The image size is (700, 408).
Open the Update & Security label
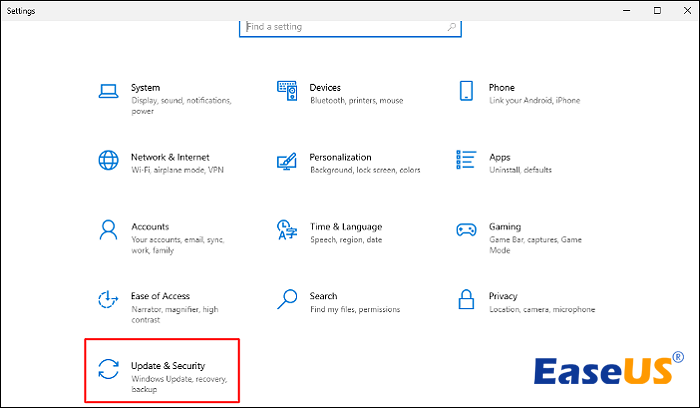(168, 367)
